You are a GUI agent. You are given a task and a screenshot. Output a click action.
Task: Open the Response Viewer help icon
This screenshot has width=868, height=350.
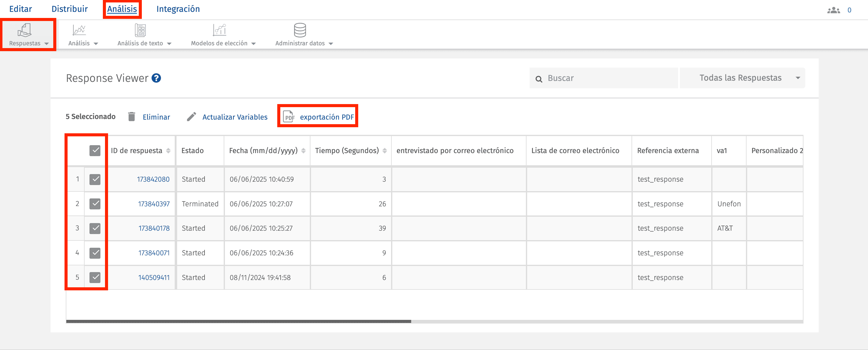click(x=156, y=78)
